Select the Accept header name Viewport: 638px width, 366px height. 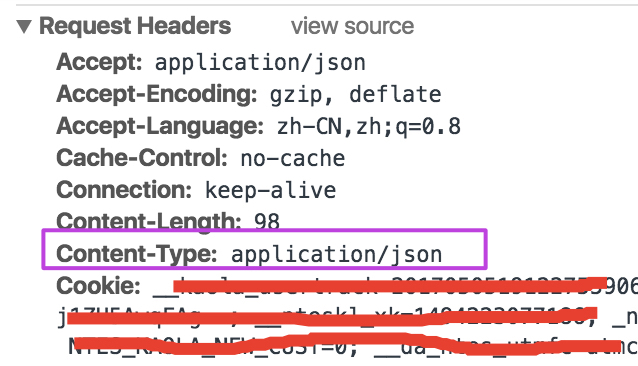(99, 62)
